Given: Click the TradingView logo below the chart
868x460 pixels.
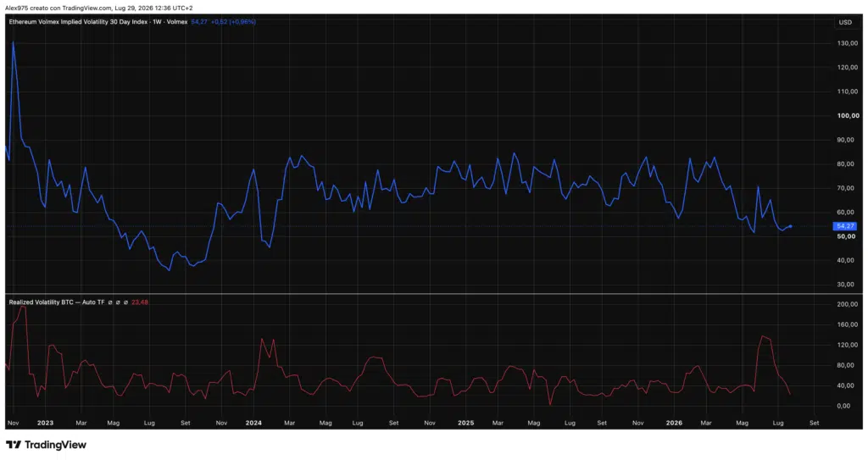Looking at the screenshot, I should tap(47, 445).
